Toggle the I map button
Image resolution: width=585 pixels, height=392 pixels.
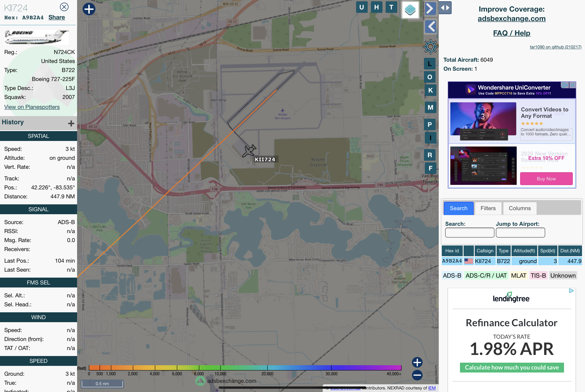430,138
